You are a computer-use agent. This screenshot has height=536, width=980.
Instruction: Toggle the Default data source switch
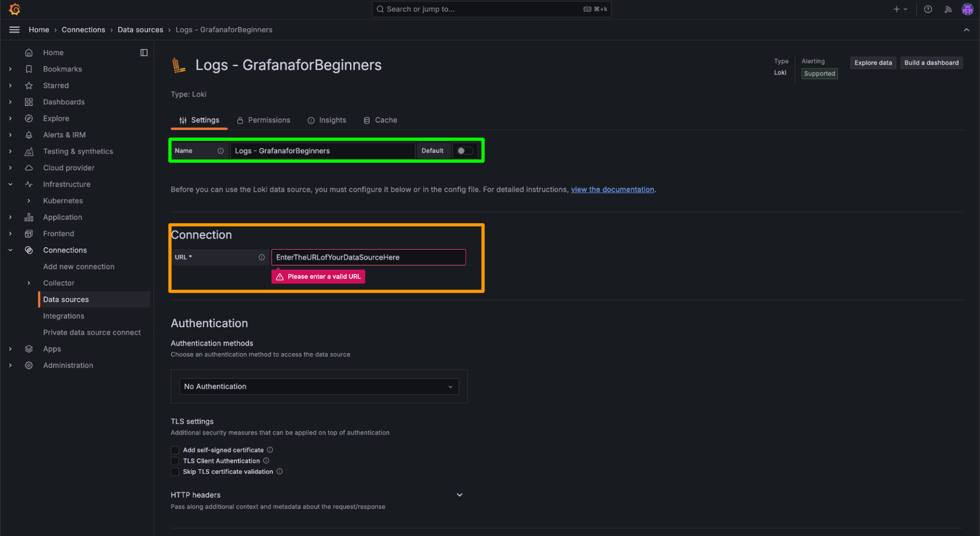pos(465,151)
